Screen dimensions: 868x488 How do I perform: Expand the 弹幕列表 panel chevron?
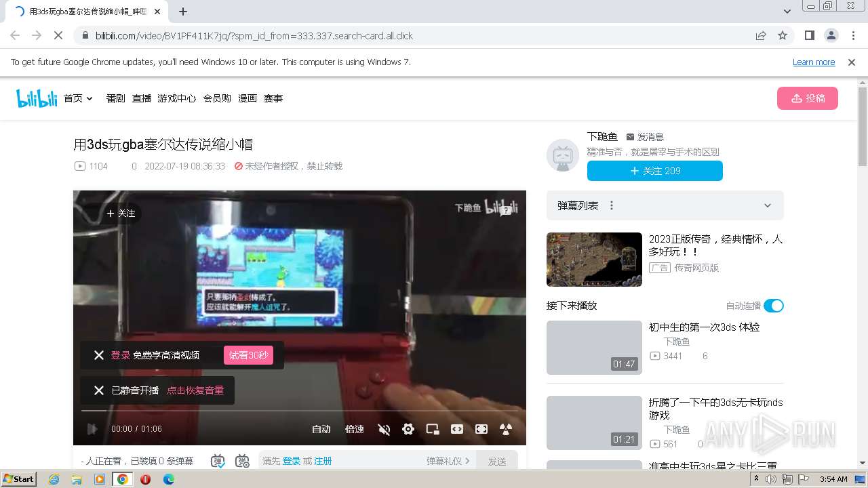pos(768,205)
